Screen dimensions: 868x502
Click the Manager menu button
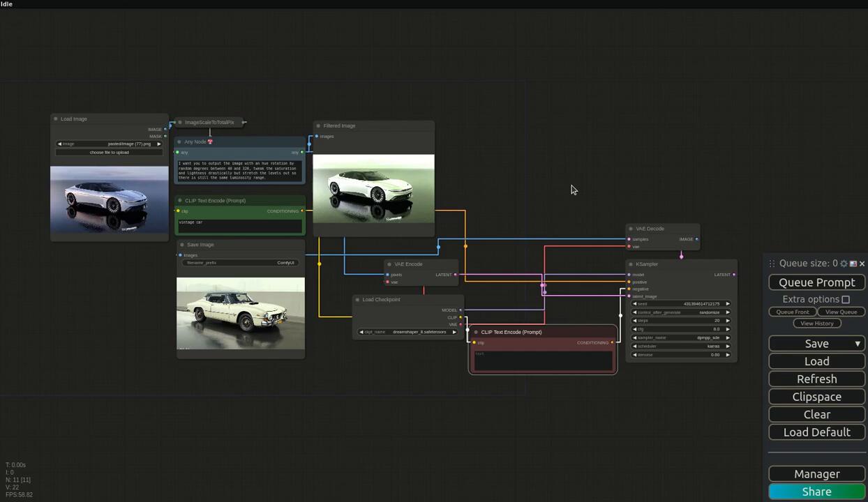[x=816, y=474]
